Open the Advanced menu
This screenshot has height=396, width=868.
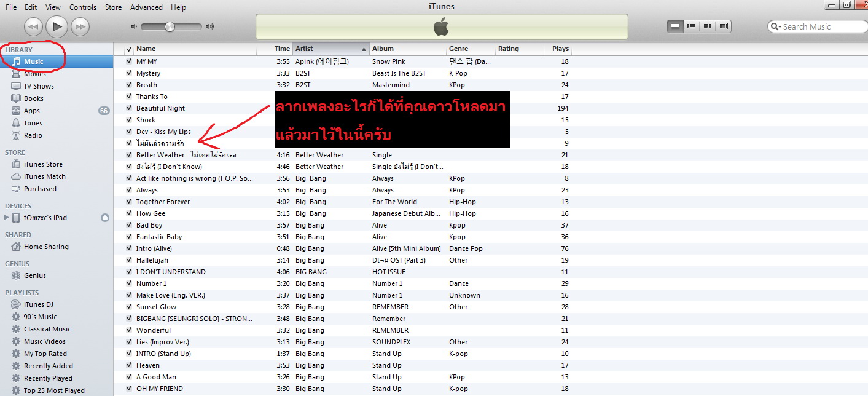(146, 7)
